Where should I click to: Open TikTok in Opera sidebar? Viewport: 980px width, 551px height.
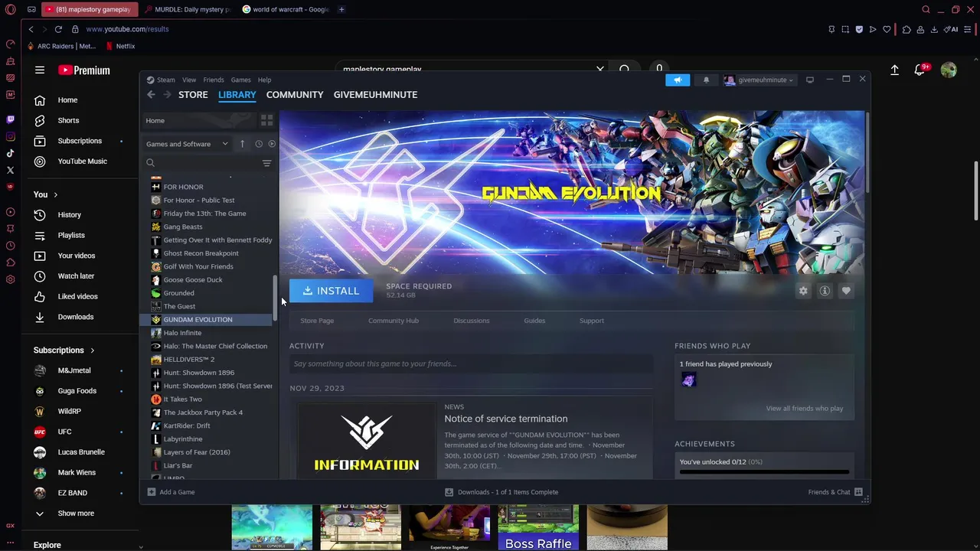point(10,153)
